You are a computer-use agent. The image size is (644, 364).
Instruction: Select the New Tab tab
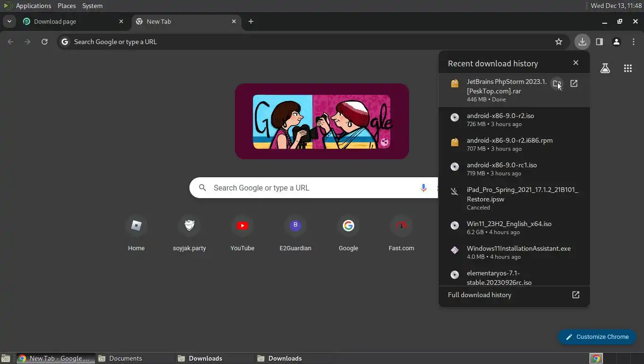pos(186,21)
